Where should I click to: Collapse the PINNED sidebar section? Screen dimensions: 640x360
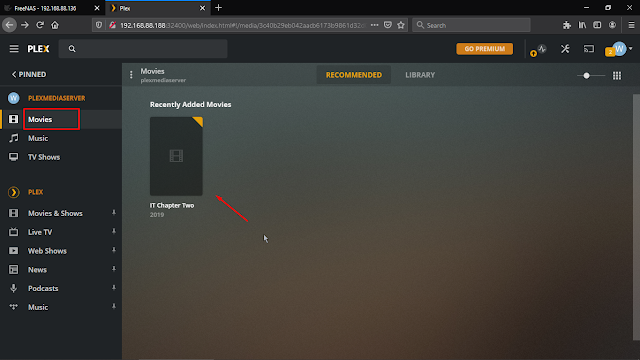(x=29, y=74)
